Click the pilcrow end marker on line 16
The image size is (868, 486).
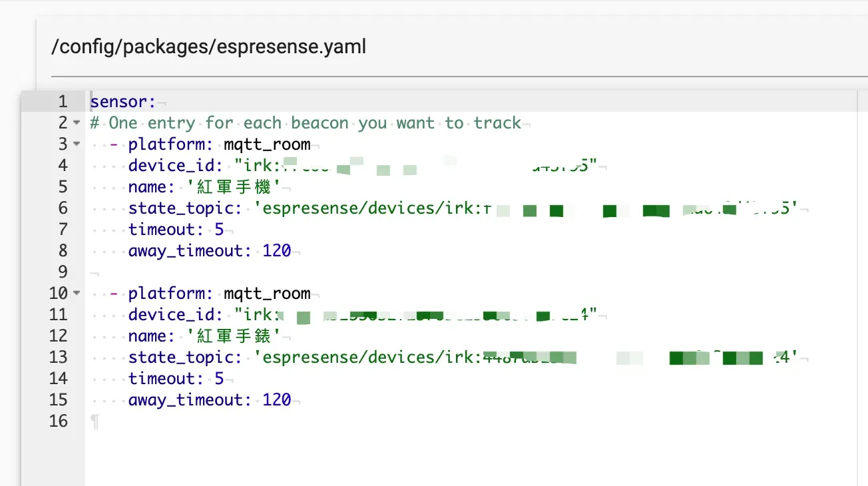[95, 421]
